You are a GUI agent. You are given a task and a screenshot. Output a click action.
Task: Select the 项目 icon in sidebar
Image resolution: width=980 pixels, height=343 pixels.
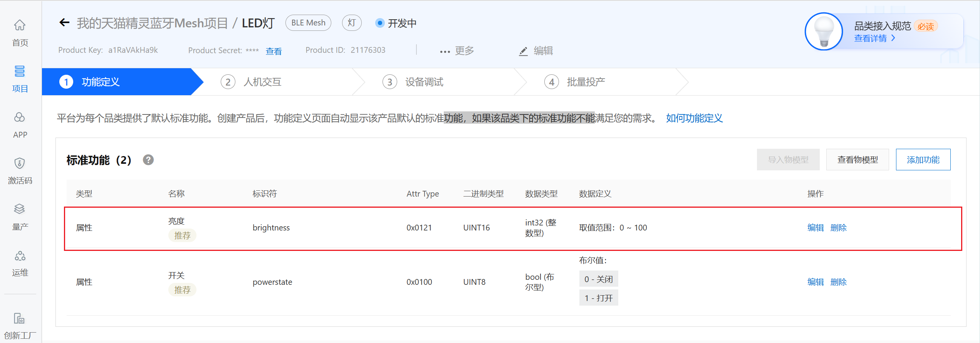(x=20, y=72)
